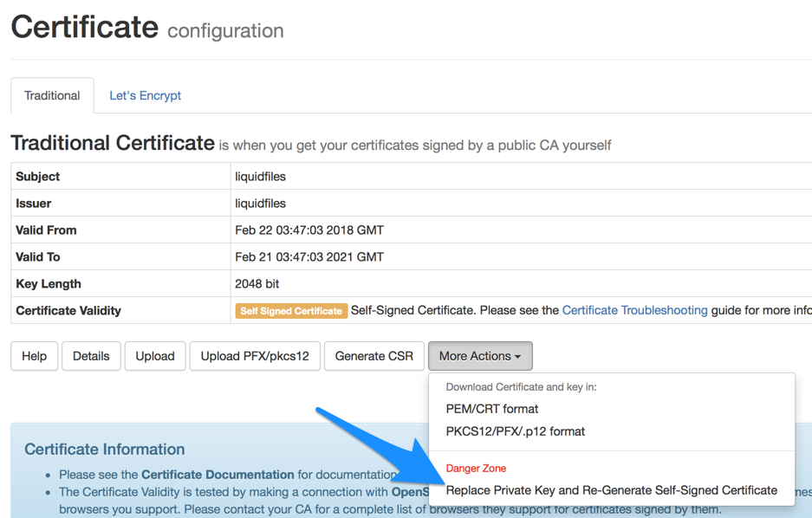Viewport: 812px width, 518px height.
Task: Click the Upload button
Action: tap(155, 355)
